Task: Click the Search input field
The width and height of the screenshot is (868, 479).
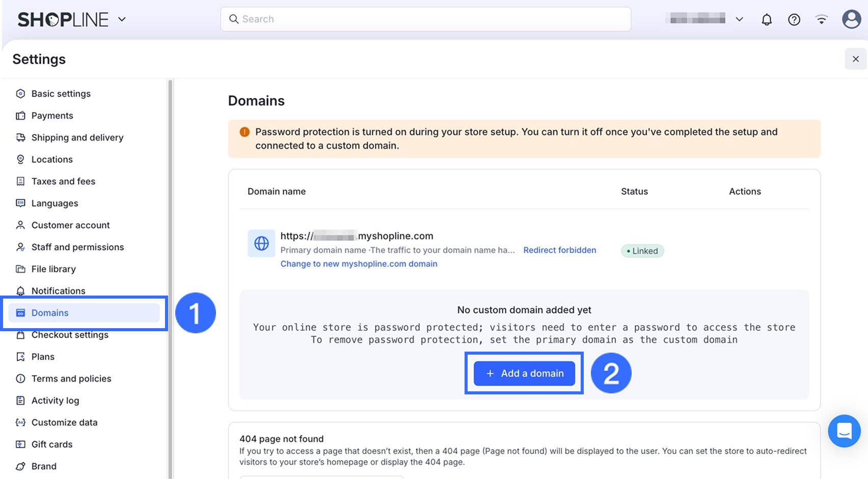Action: (x=425, y=19)
